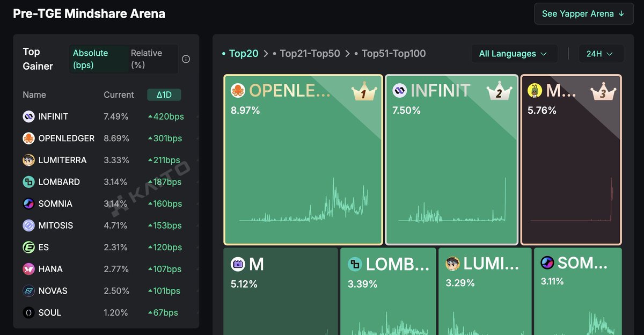Click the SOMNIA name in gainer list
The height and width of the screenshot is (335, 644).
tap(55, 203)
